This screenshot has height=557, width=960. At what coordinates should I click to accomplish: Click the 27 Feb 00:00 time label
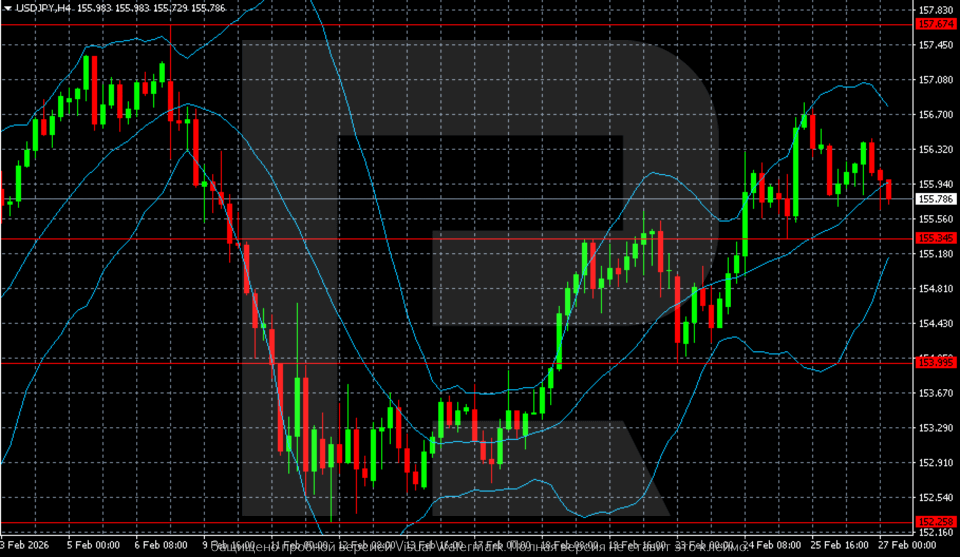tap(905, 547)
